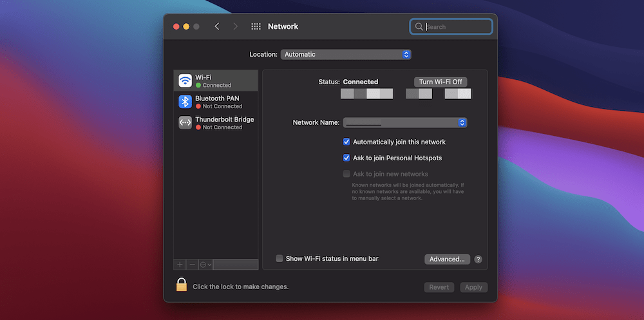Open the Advanced... settings button
Screen dimensions: 644x320
pyautogui.click(x=447, y=259)
